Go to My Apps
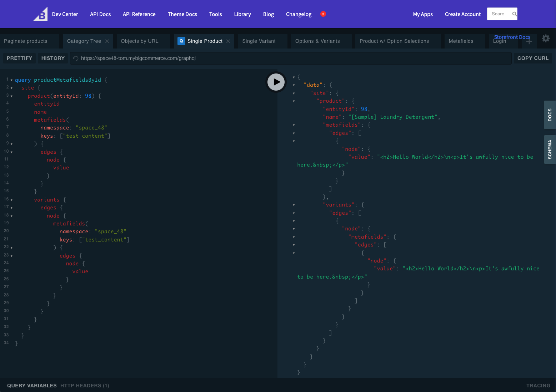This screenshot has height=392, width=556. pyautogui.click(x=423, y=14)
